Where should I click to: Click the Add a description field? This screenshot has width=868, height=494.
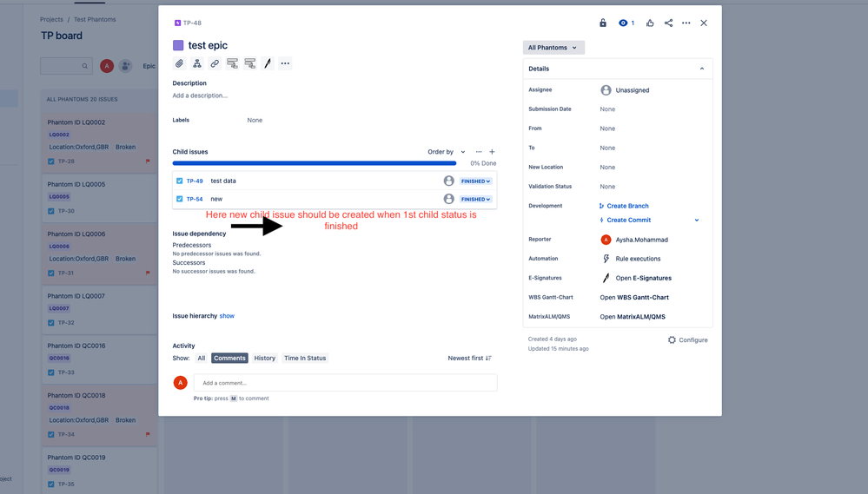200,96
